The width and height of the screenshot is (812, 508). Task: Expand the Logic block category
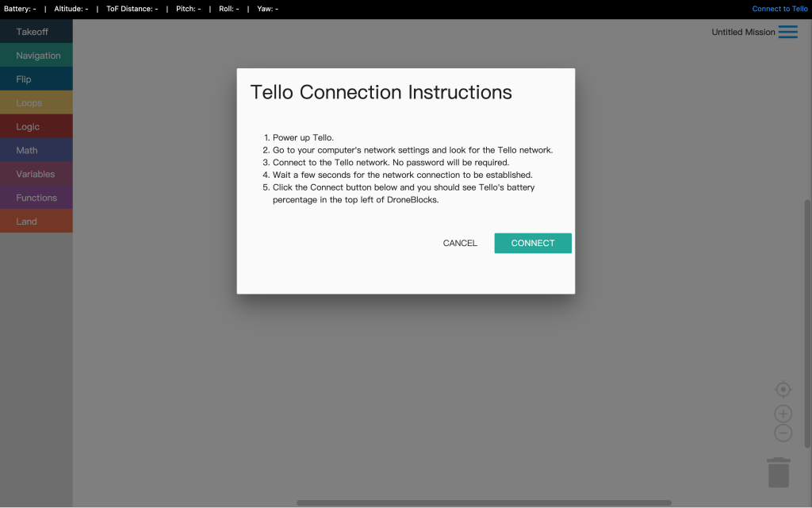[x=28, y=127]
